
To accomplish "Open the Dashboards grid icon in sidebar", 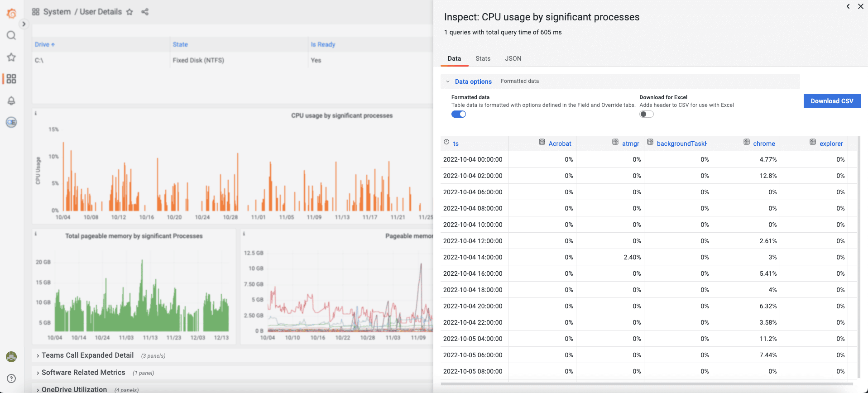I will (11, 79).
